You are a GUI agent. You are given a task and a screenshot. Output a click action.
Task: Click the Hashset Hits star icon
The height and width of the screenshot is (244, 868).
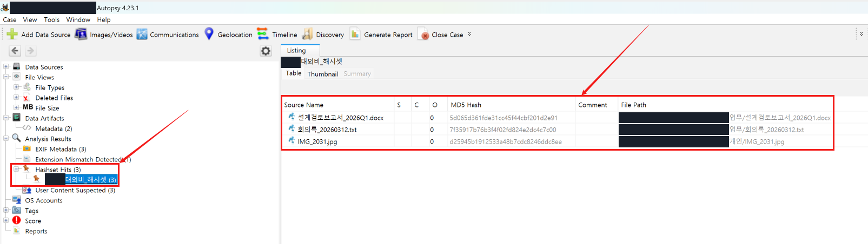pos(26,169)
